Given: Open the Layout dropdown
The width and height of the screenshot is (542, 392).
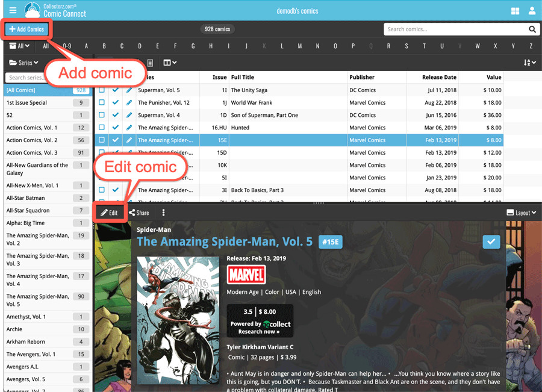Looking at the screenshot, I should coord(522,213).
